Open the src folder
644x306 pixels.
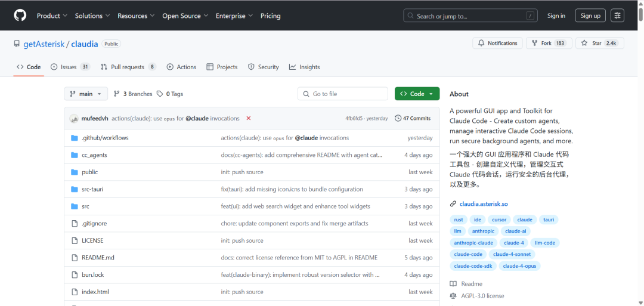point(85,206)
